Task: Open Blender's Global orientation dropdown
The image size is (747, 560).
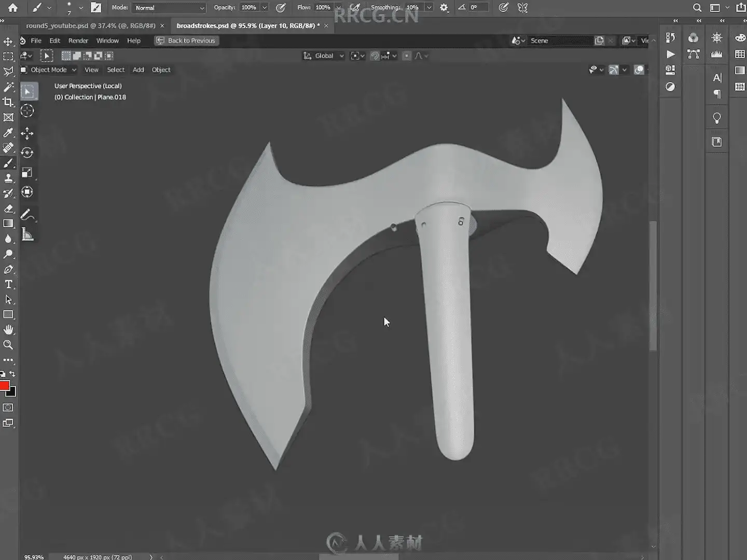Action: tap(324, 56)
